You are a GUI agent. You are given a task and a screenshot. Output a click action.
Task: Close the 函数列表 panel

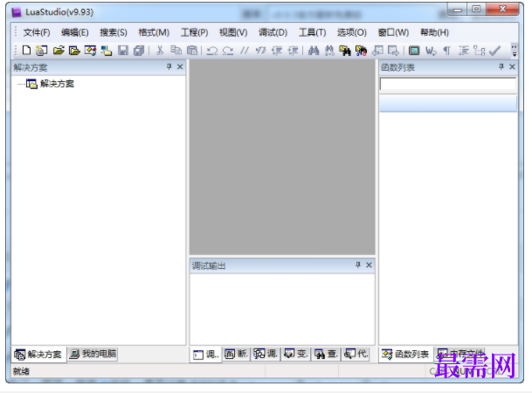click(512, 66)
